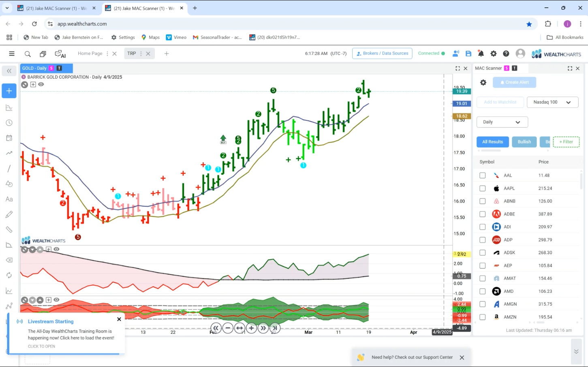Screen dimensions: 588x367
Task: Click CLICK TO OPEN livestream link
Action: [41, 346]
